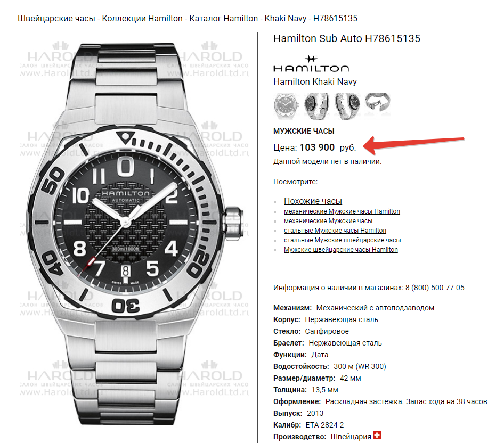This screenshot has height=443, width=504.
Task: Select the first front-view watch thumbnail
Action: (x=286, y=105)
